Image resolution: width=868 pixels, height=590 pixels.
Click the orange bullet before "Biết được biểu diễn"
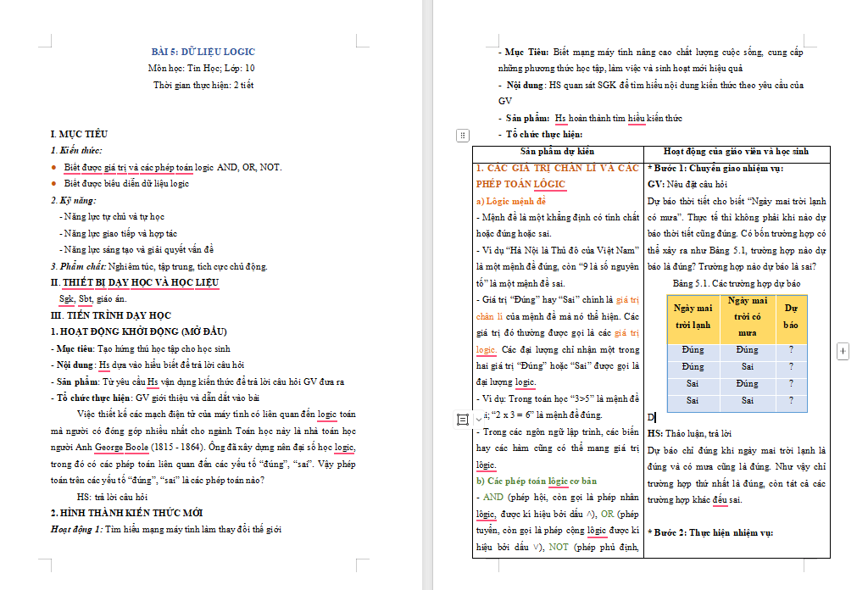[x=55, y=184]
